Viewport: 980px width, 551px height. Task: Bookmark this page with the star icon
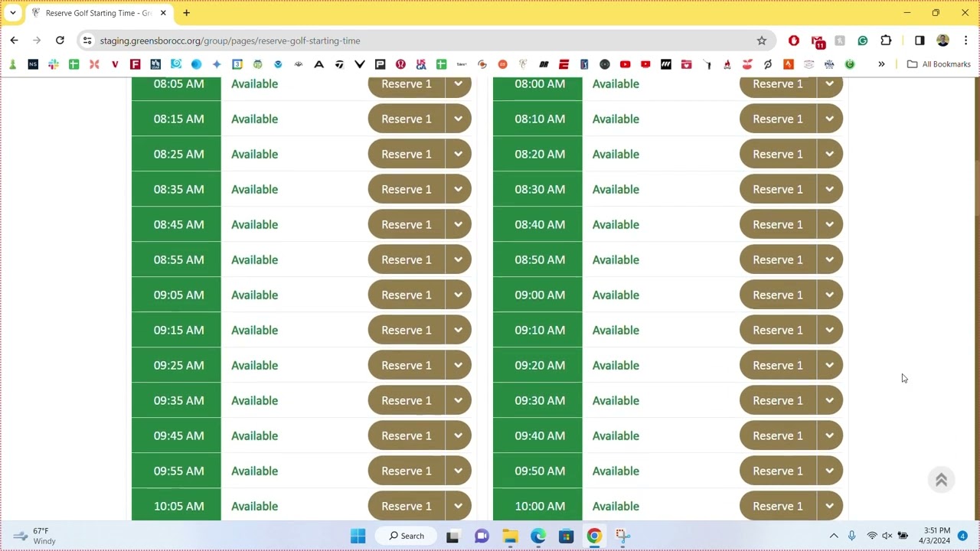click(x=761, y=41)
